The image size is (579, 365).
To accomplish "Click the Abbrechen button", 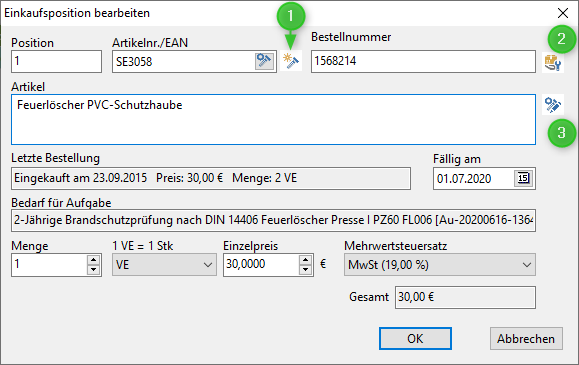I will [526, 338].
